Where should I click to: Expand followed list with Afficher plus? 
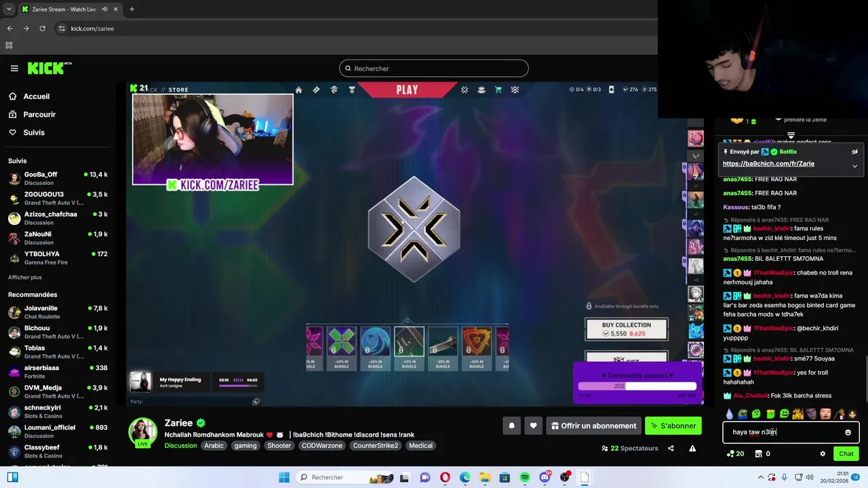coord(25,277)
